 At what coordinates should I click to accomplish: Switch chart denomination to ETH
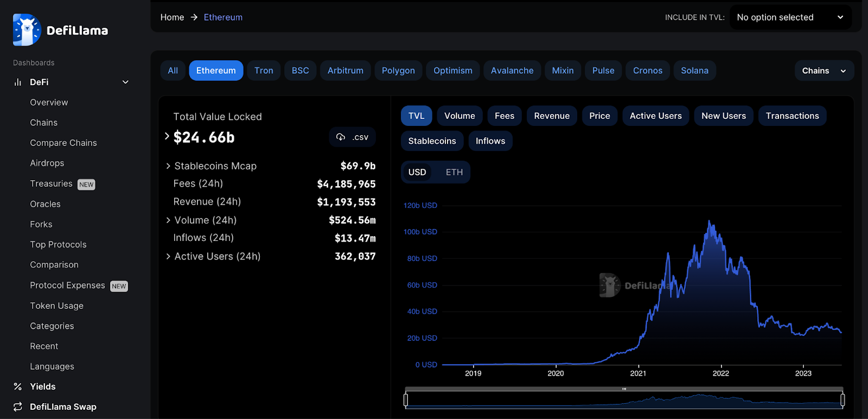point(454,172)
